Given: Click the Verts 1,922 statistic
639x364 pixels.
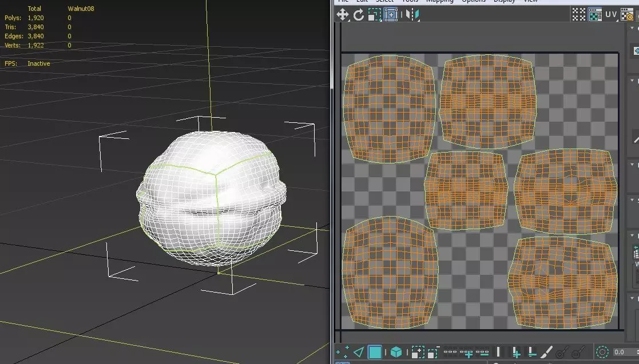Looking at the screenshot, I should (24, 45).
